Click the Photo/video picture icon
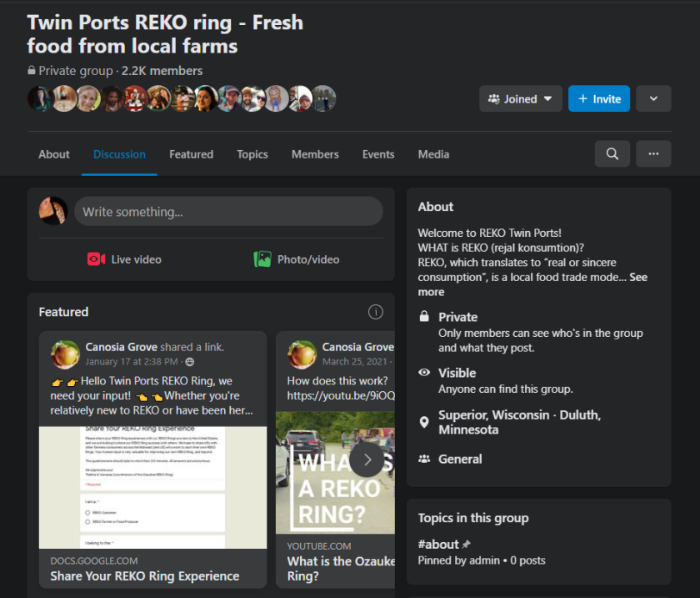 pyautogui.click(x=262, y=259)
